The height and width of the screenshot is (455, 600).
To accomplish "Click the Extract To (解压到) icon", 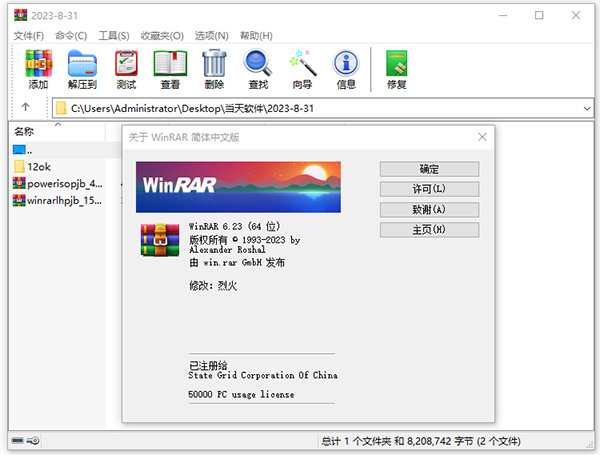I will [82, 68].
